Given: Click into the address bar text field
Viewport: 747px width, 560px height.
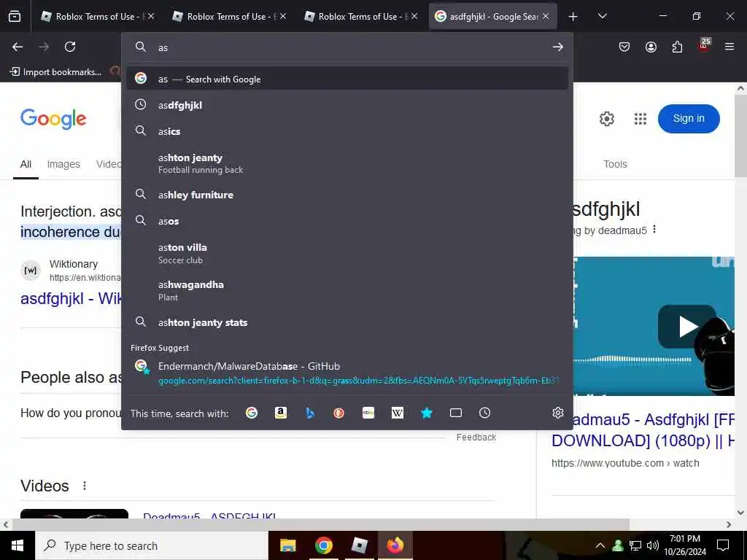Looking at the screenshot, I should tap(350, 47).
